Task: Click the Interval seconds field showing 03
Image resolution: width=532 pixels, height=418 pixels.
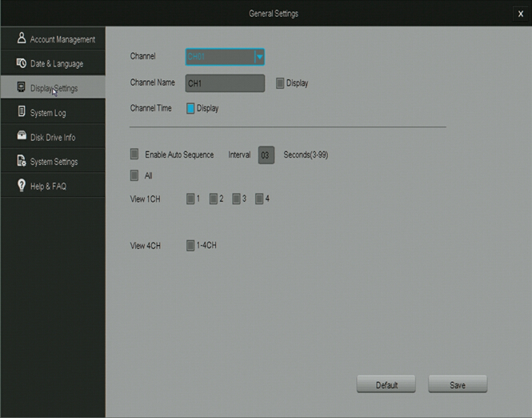Action: coord(266,155)
